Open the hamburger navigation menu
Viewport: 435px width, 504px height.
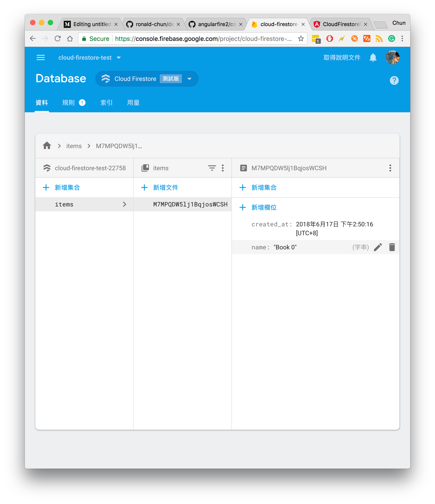41,58
